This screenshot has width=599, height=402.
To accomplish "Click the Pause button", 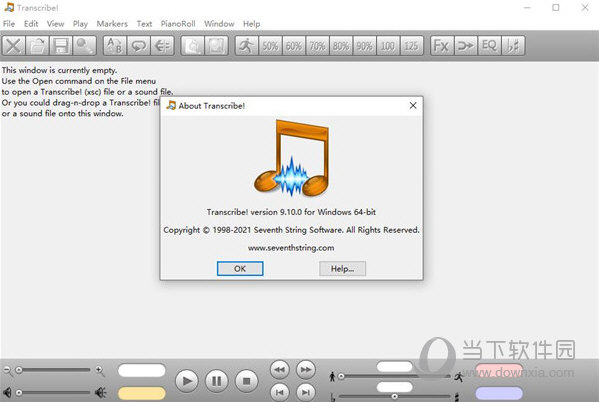I will click(216, 381).
